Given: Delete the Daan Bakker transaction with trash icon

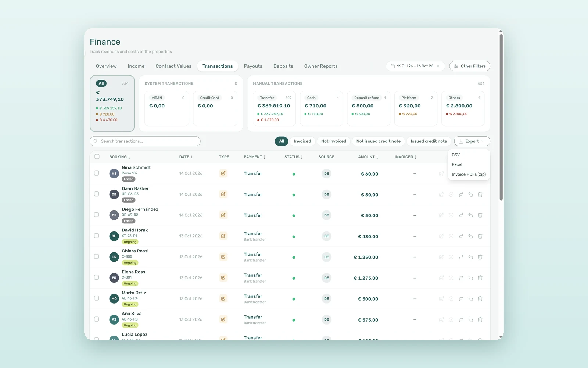Looking at the screenshot, I should point(480,194).
